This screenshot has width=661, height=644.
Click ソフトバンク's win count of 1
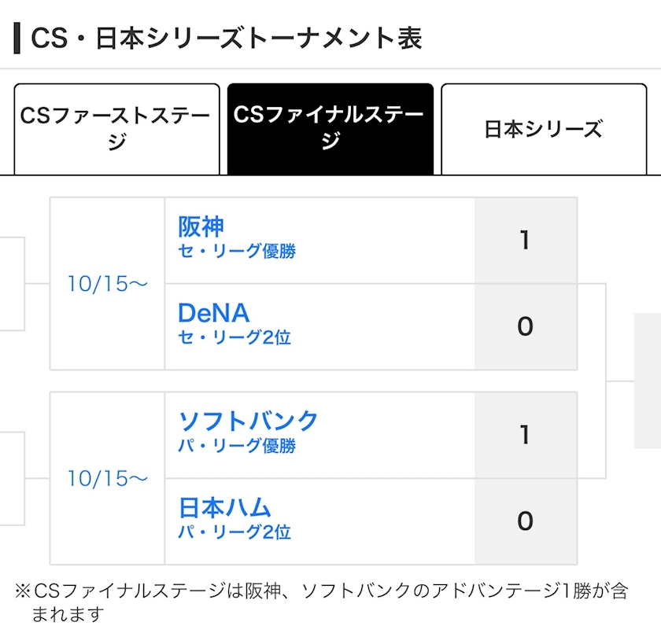pyautogui.click(x=525, y=435)
